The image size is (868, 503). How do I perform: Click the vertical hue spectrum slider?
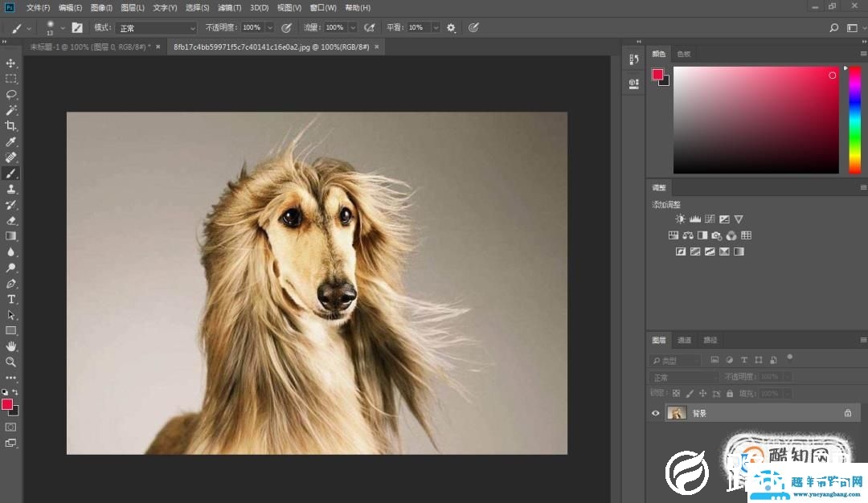[854, 121]
